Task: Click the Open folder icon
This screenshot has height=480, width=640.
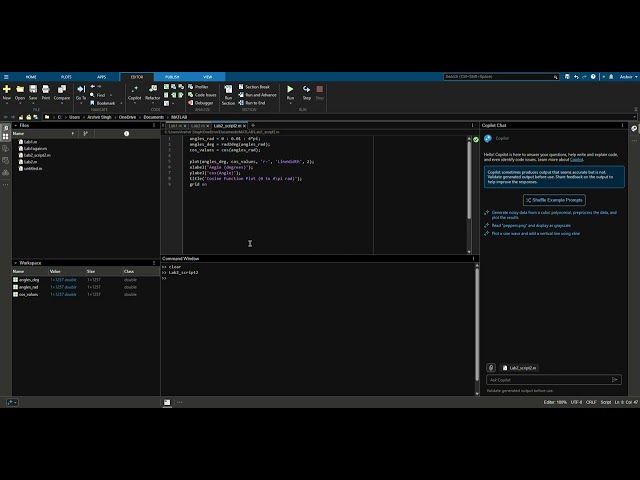Action: [20, 89]
